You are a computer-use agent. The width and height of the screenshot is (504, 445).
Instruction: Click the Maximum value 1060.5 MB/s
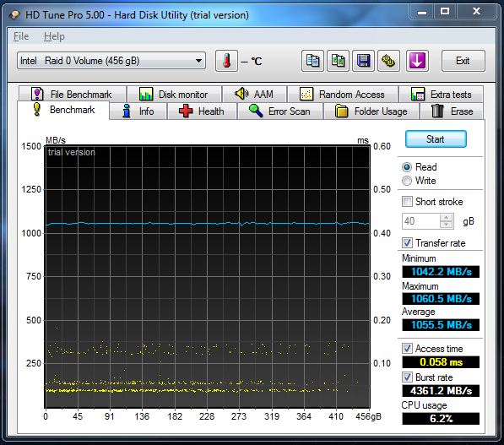tap(441, 299)
